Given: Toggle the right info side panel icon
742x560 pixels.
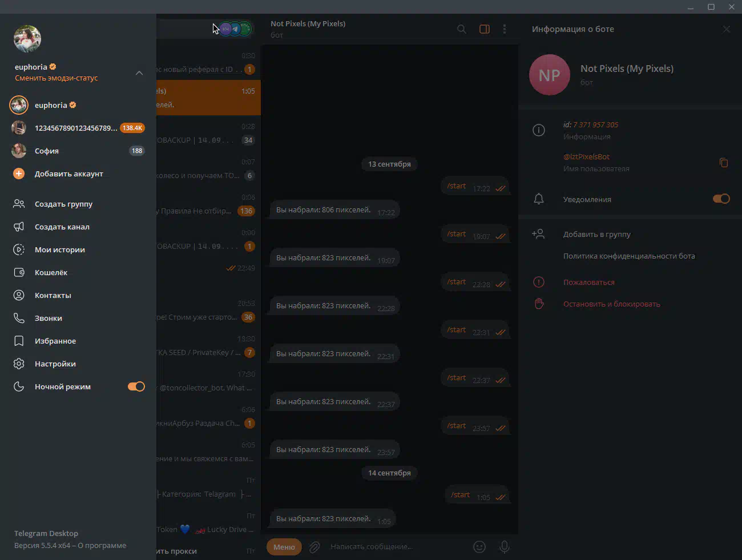Looking at the screenshot, I should point(485,29).
